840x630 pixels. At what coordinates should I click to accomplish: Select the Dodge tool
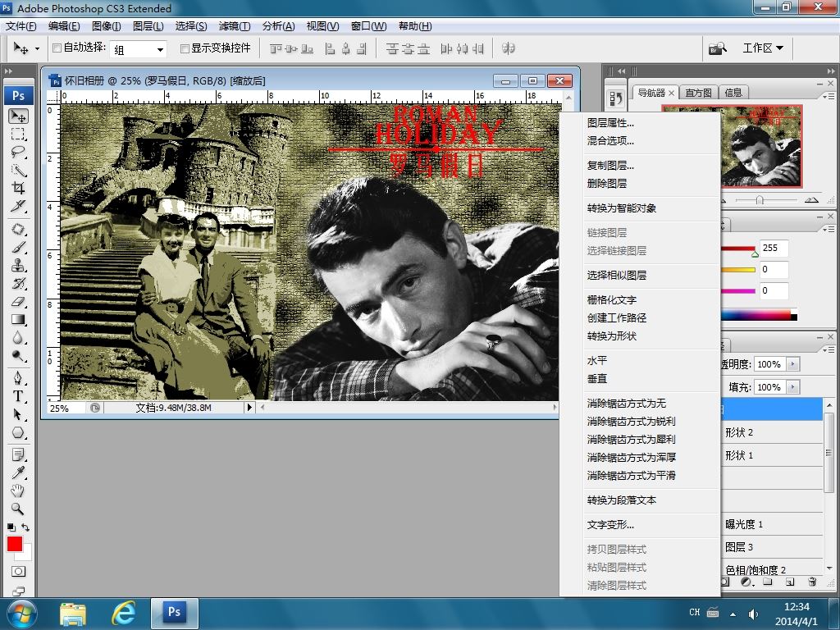(x=18, y=356)
